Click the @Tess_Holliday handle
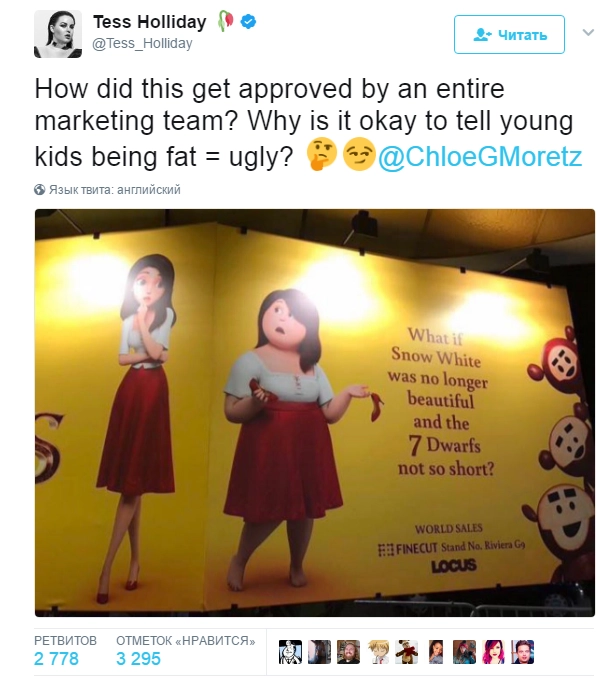This screenshot has height=678, width=615. point(143,44)
